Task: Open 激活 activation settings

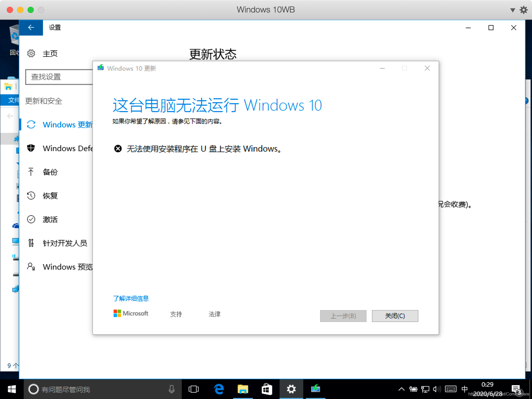Action: click(50, 220)
